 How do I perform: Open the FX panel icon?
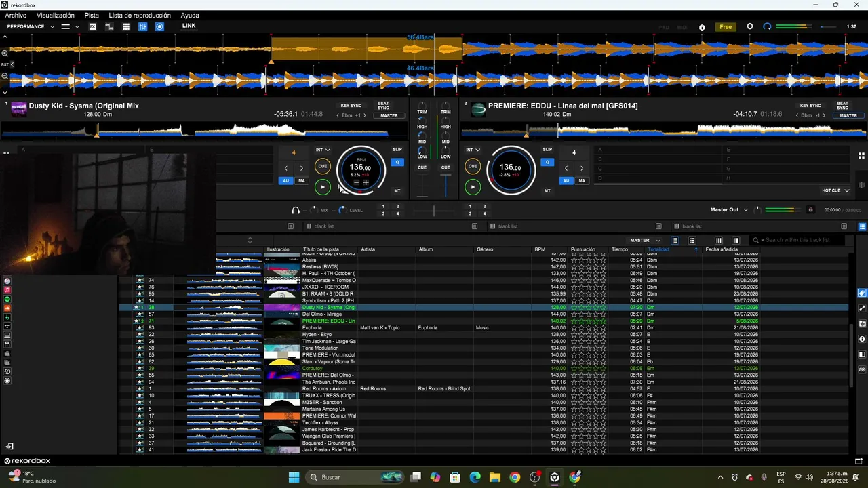tap(93, 26)
